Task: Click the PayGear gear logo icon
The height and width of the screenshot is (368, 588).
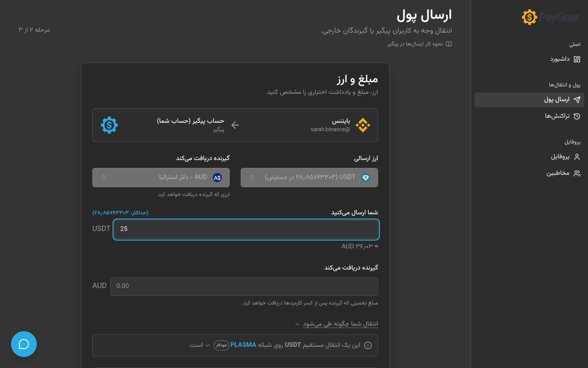Action: 529,17
